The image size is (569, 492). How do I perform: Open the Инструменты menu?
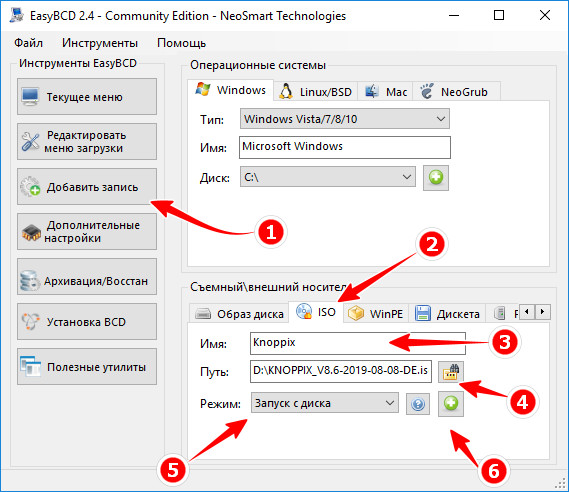pyautogui.click(x=100, y=43)
